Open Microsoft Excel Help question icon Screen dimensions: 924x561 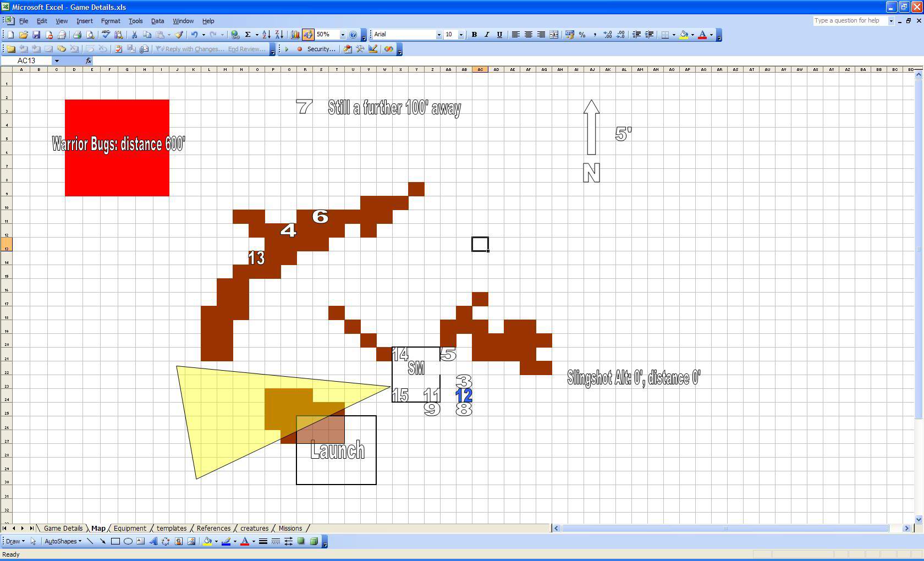353,35
